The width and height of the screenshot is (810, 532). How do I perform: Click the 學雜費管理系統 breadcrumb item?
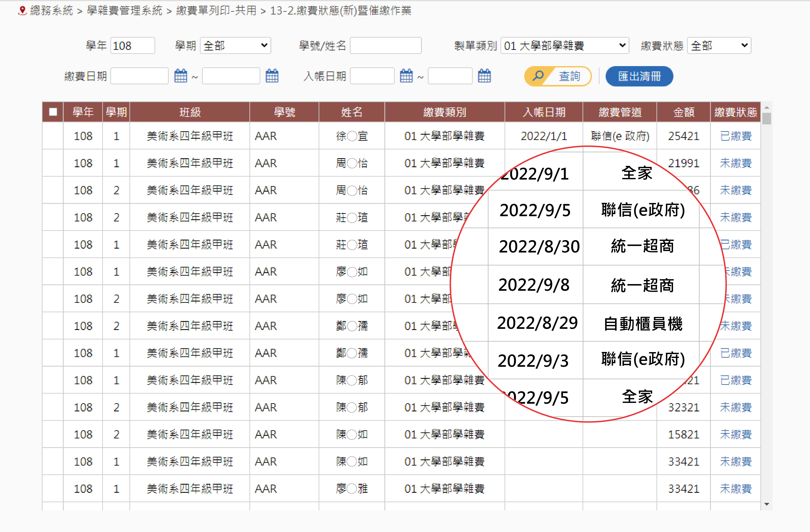pyautogui.click(x=125, y=11)
